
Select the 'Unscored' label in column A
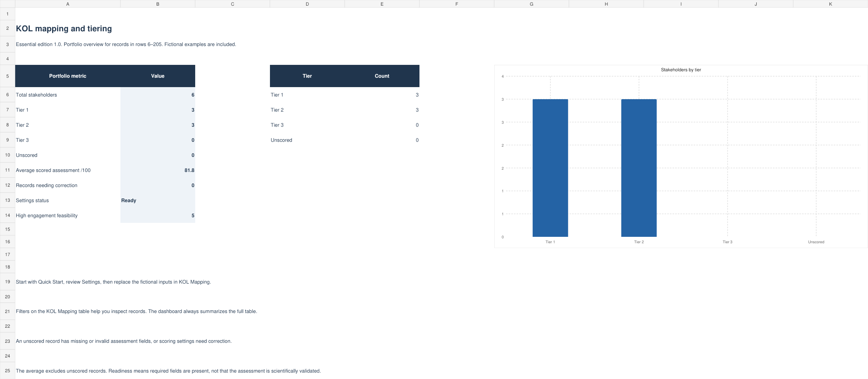tap(68, 155)
